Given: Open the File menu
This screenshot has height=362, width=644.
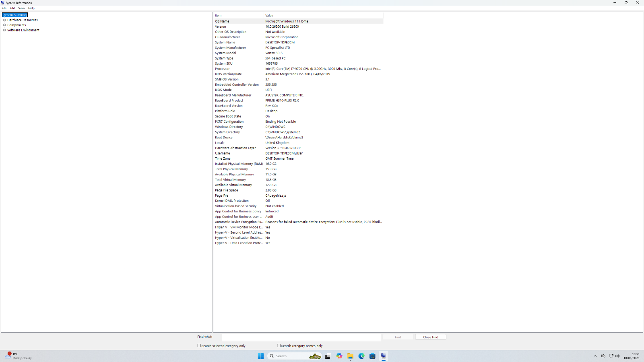Looking at the screenshot, I should [4, 8].
